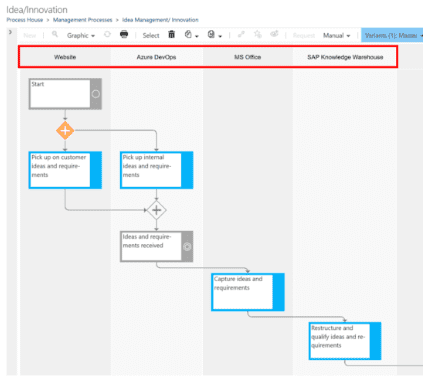The height and width of the screenshot is (378, 432).
Task: Open Process House breadcrumb link
Action: point(25,20)
